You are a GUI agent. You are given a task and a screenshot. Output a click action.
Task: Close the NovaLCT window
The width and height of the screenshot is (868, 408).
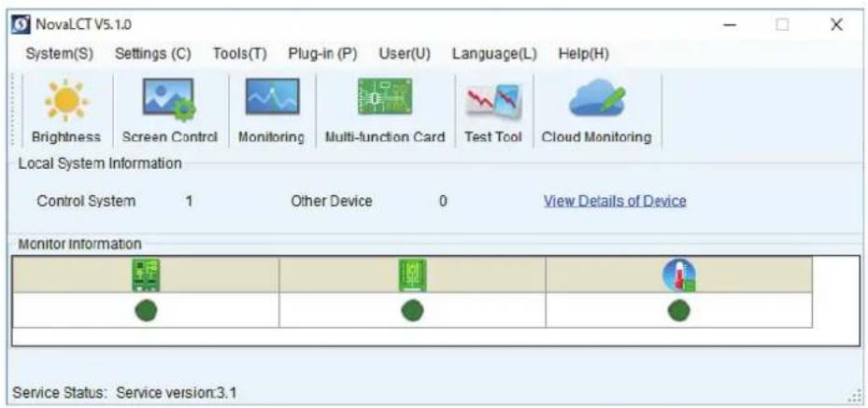click(x=836, y=25)
